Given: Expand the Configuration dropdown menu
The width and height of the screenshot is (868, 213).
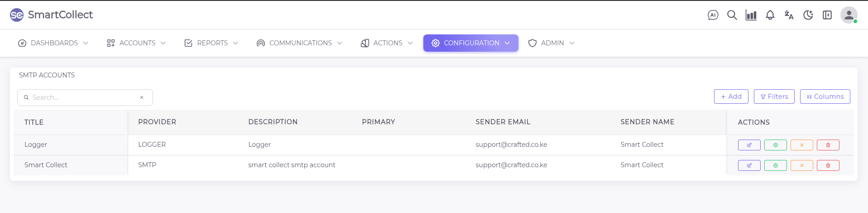Looking at the screenshot, I should coord(470,43).
